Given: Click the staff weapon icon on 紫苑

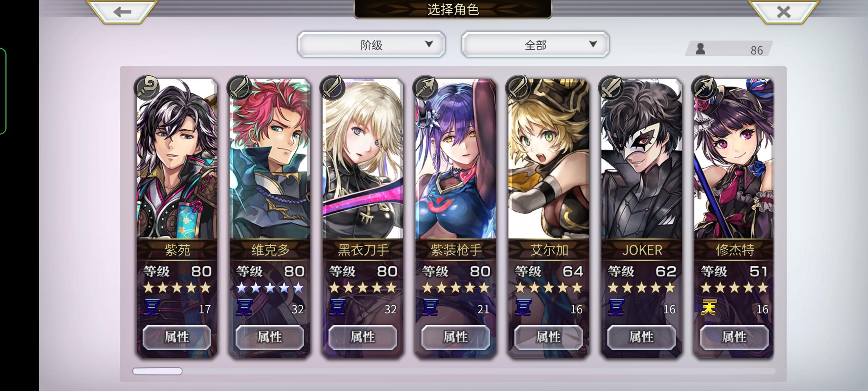Looking at the screenshot, I should [x=146, y=87].
